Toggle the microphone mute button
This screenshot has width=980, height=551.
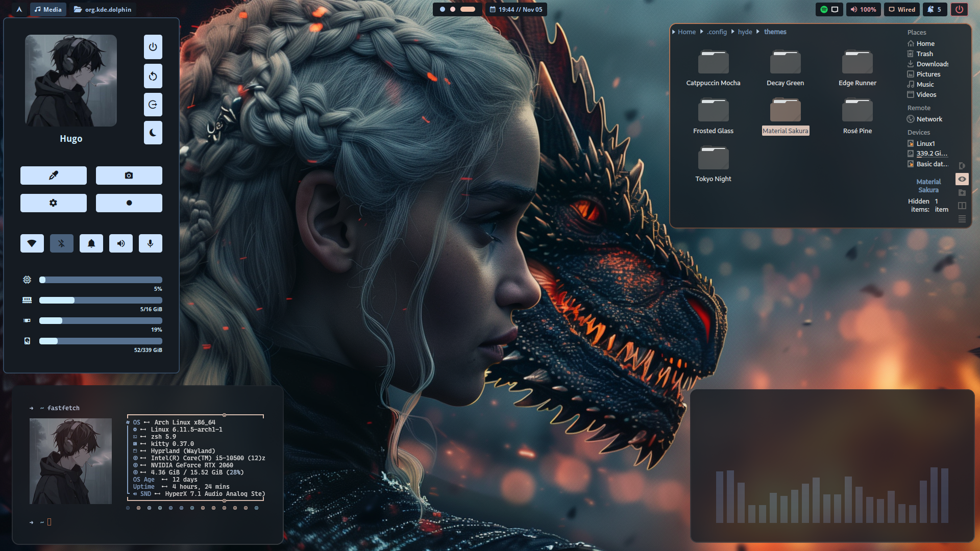[x=151, y=243]
